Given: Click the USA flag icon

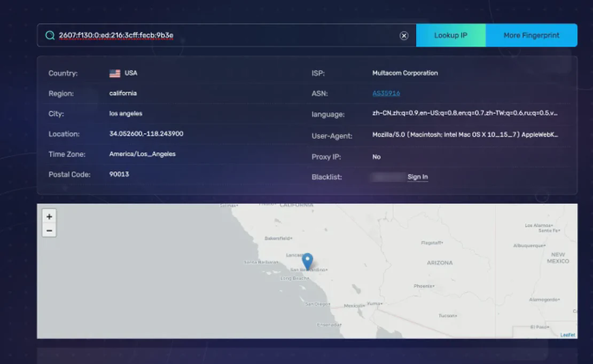Looking at the screenshot, I should (115, 74).
